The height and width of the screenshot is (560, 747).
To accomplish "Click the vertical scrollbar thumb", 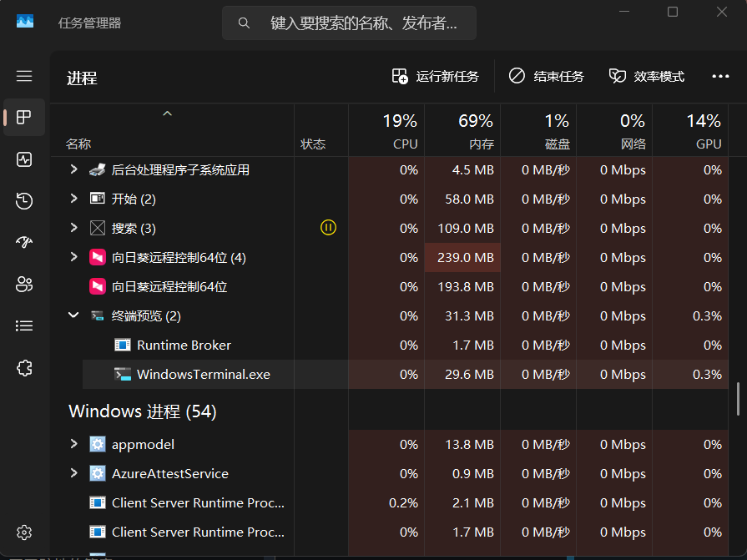I will click(x=738, y=399).
